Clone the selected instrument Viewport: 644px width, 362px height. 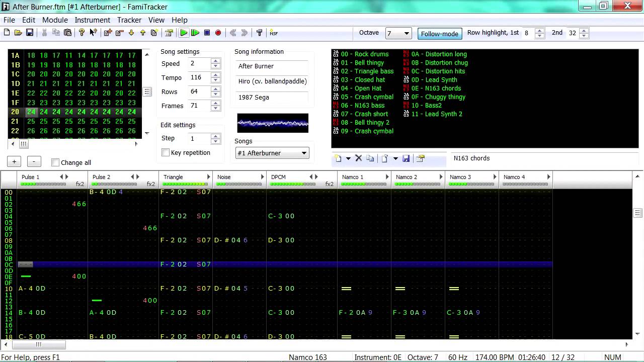370,158
